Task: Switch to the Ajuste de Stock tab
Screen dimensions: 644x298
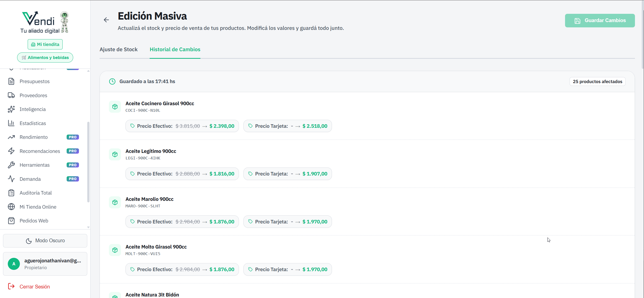Action: click(x=118, y=49)
